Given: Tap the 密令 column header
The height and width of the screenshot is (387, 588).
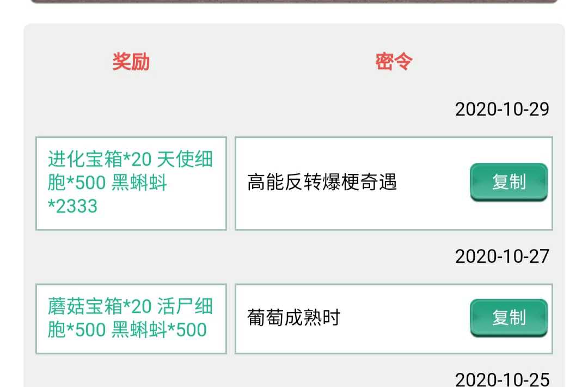Looking at the screenshot, I should point(394,62).
